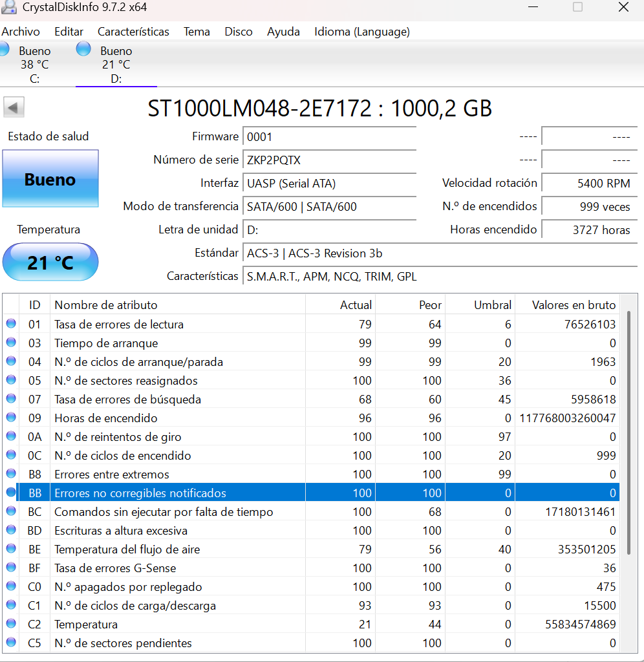Open the Editar menu
Viewport: 644px width, 662px height.
pos(69,32)
